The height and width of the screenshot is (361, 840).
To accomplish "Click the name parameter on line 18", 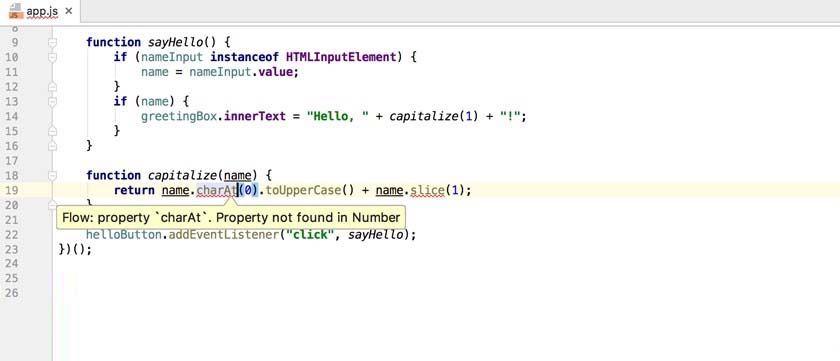I will 237,175.
